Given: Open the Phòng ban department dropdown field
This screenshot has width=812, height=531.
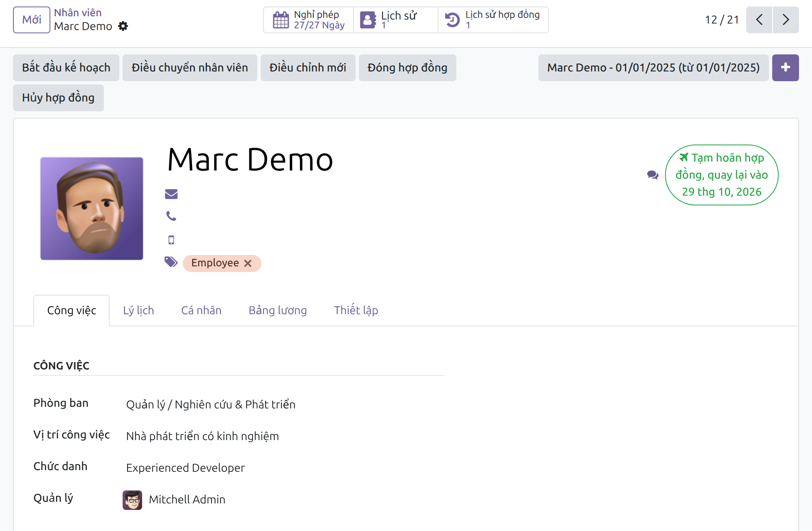Looking at the screenshot, I should (x=285, y=404).
